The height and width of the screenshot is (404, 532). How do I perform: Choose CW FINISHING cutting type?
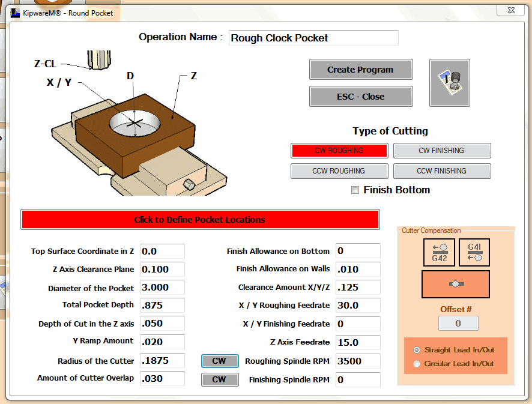(442, 151)
